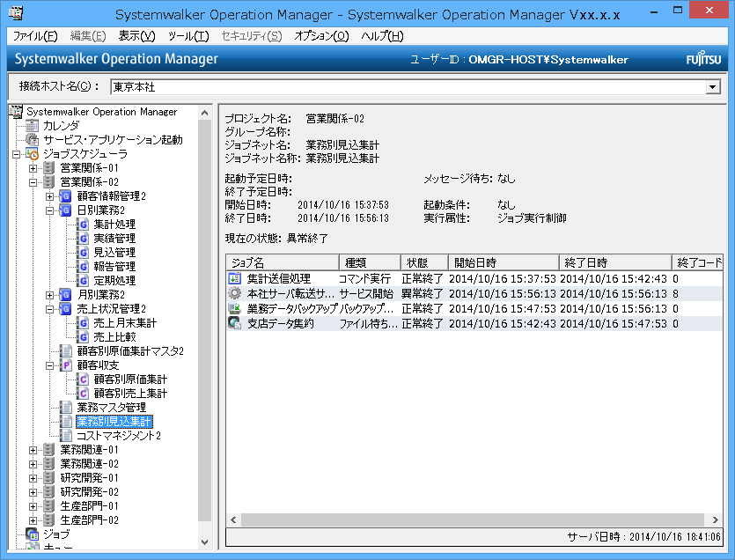Collapse the 営業関係-02 project node
The image size is (735, 560).
33,182
